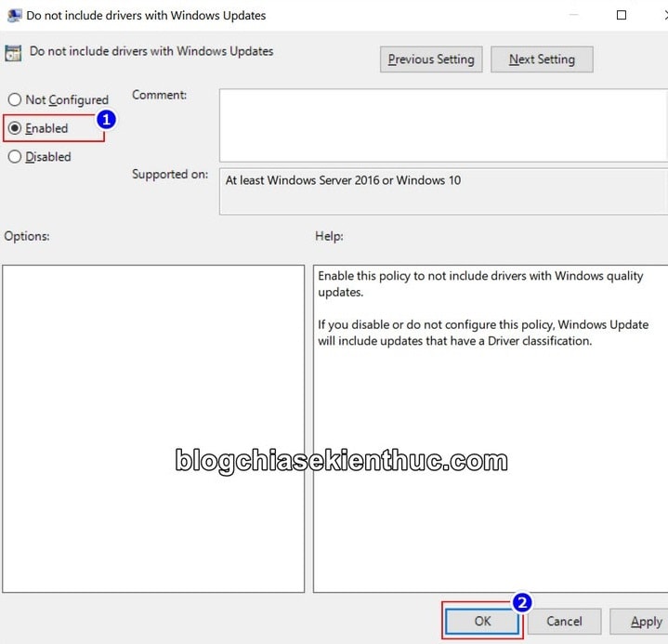Click the title bar policy icon
This screenshot has height=644, width=668.
14,16
